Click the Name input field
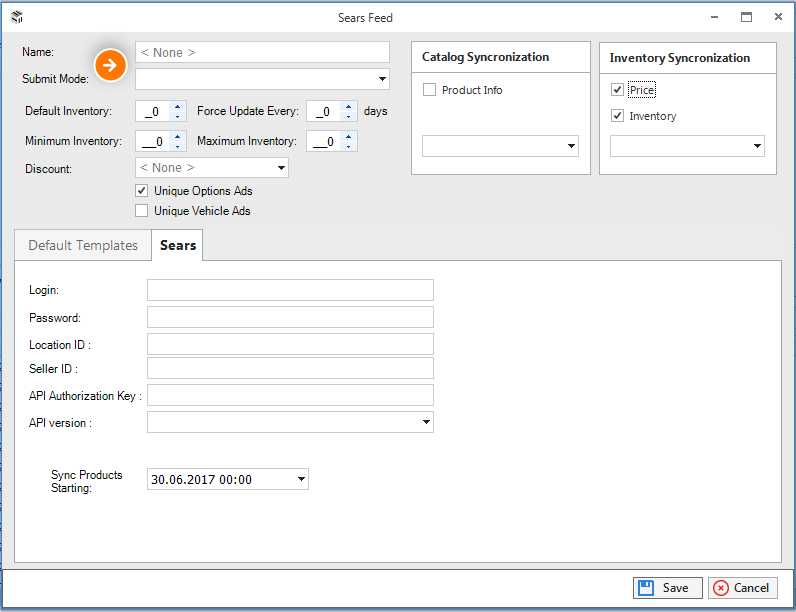This screenshot has height=612, width=796. pos(262,52)
